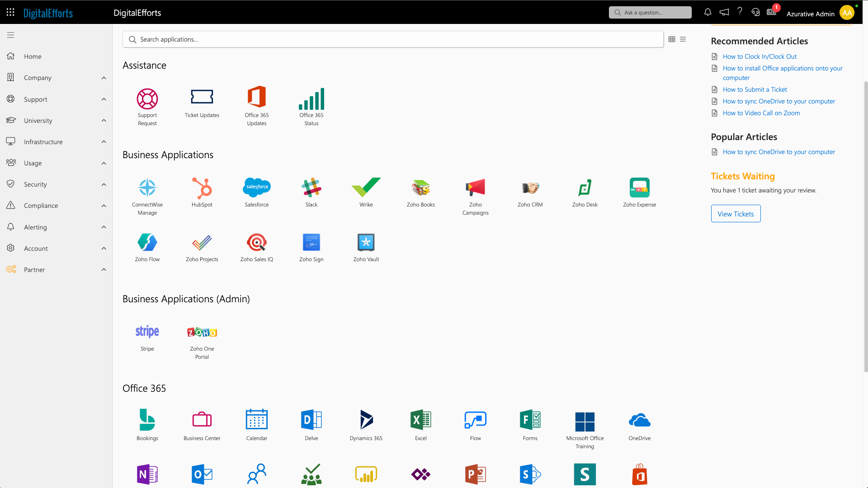The width and height of the screenshot is (868, 488).
Task: Open the Popular Articles OneDrive sync link
Action: tap(778, 152)
